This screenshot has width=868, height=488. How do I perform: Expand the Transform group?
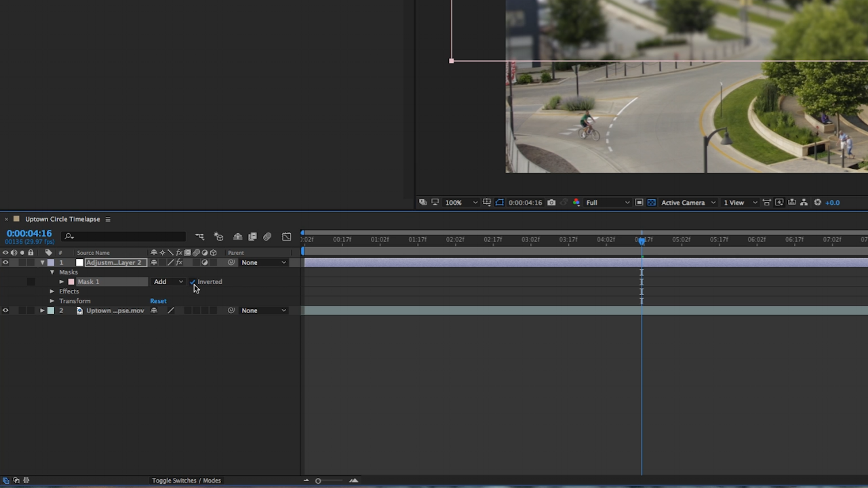point(52,301)
